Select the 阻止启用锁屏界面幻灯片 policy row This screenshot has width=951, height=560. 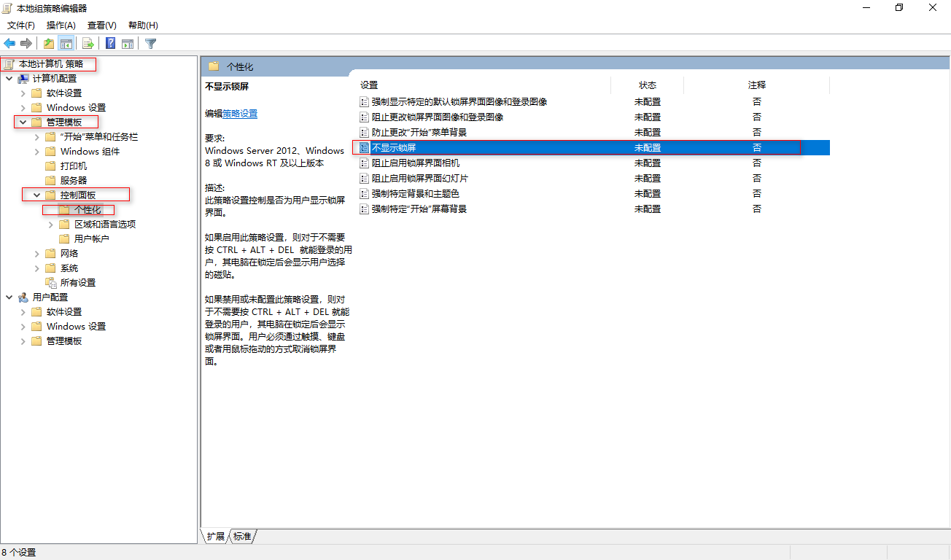(594, 179)
